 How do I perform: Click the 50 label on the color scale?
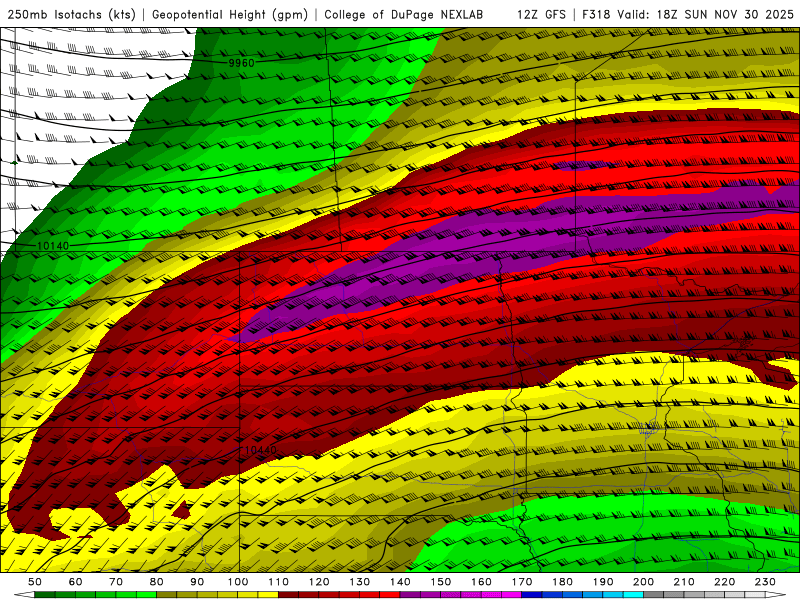click(x=35, y=582)
